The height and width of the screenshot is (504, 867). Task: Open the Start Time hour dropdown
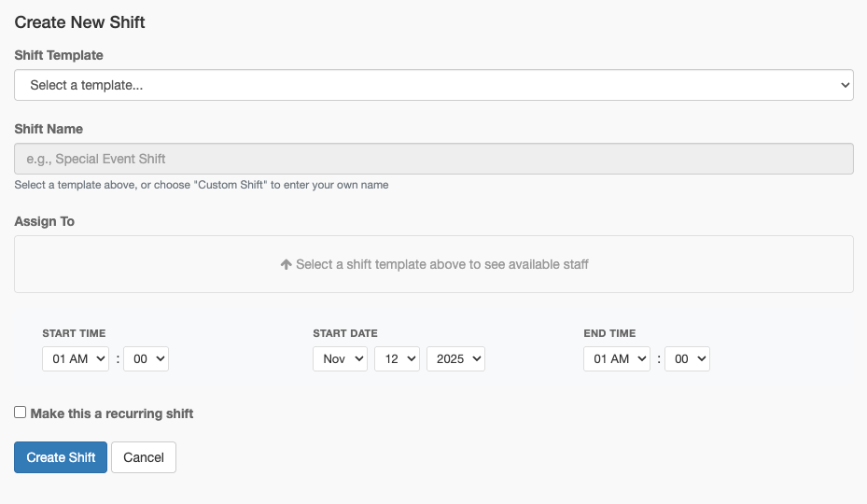point(76,358)
